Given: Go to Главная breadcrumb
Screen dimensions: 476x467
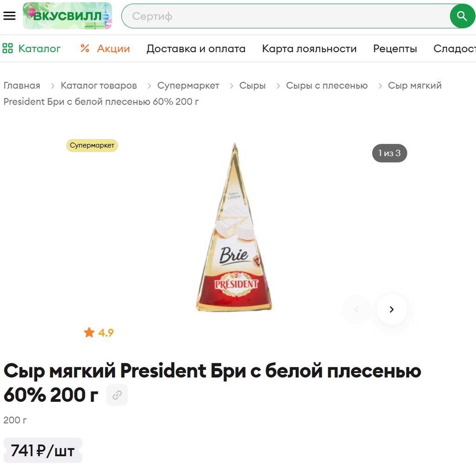Looking at the screenshot, I should (22, 86).
